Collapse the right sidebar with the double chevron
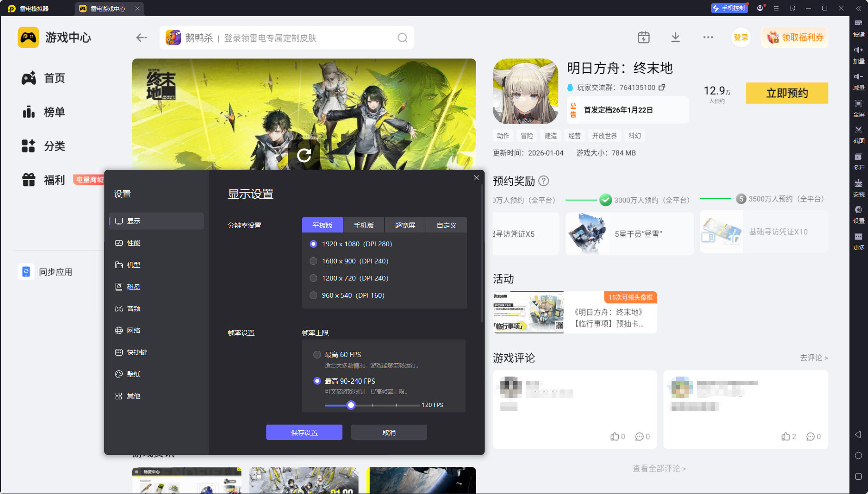 (858, 8)
